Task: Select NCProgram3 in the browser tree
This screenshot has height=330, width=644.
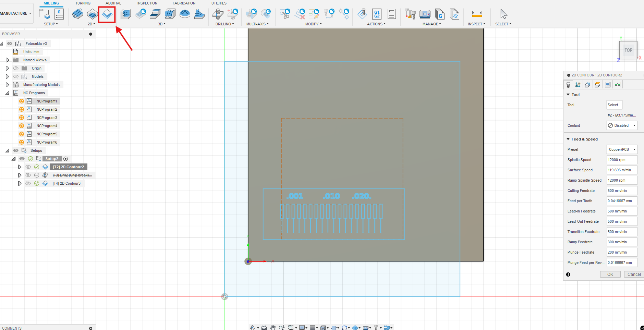Action: pyautogui.click(x=47, y=118)
